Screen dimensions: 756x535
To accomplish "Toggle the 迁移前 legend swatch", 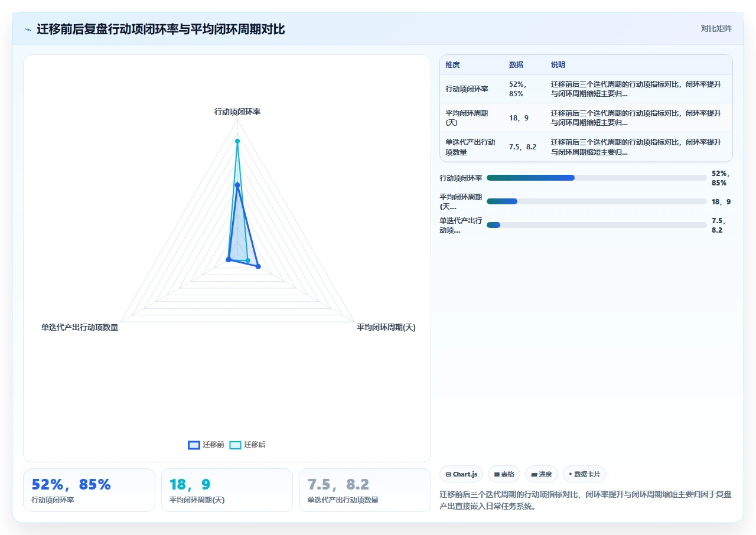I will (194, 445).
